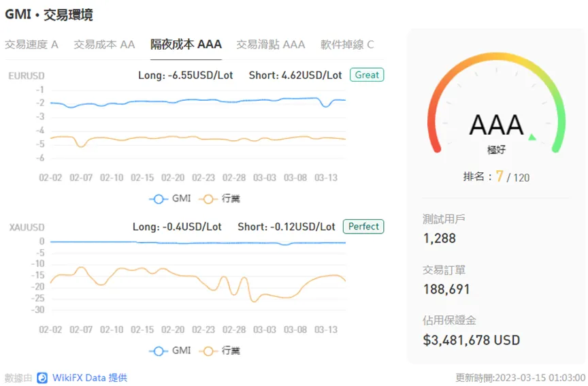Click the 極好 label under the gauge

click(x=496, y=150)
